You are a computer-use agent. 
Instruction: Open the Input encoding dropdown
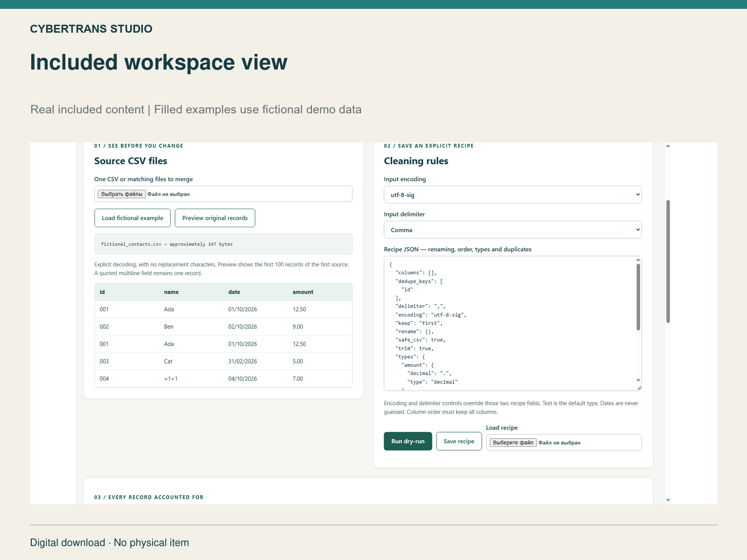click(513, 195)
